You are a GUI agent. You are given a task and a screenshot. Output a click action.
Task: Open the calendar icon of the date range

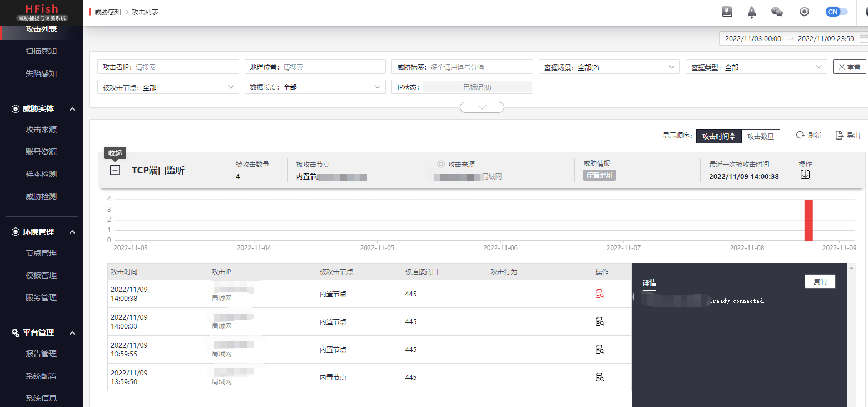pos(863,39)
